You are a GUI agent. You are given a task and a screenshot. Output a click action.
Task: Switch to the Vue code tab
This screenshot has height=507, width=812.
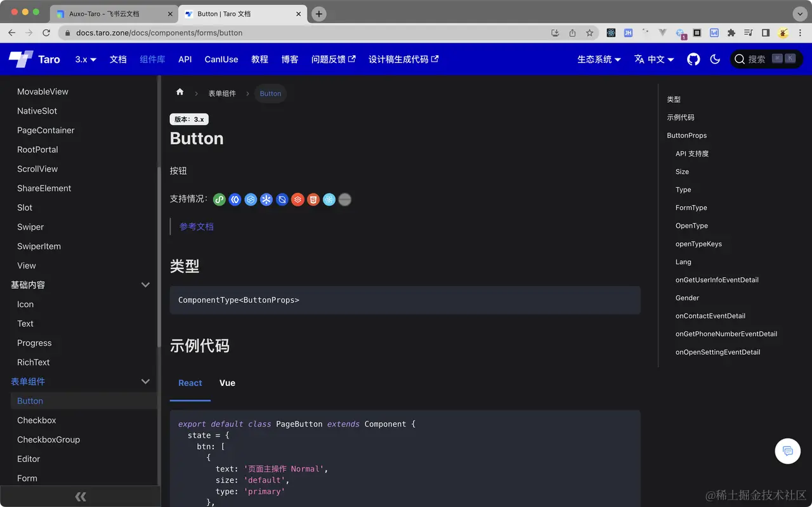(227, 383)
